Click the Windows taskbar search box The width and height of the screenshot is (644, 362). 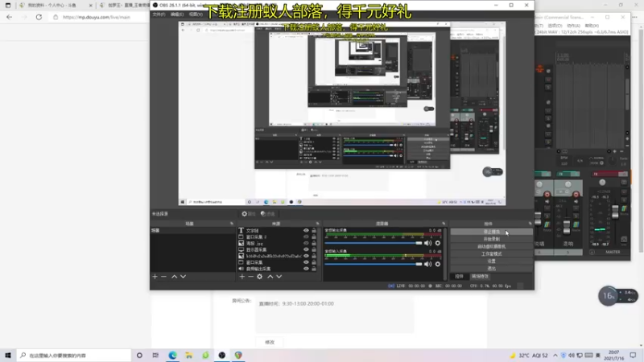pos(74,355)
